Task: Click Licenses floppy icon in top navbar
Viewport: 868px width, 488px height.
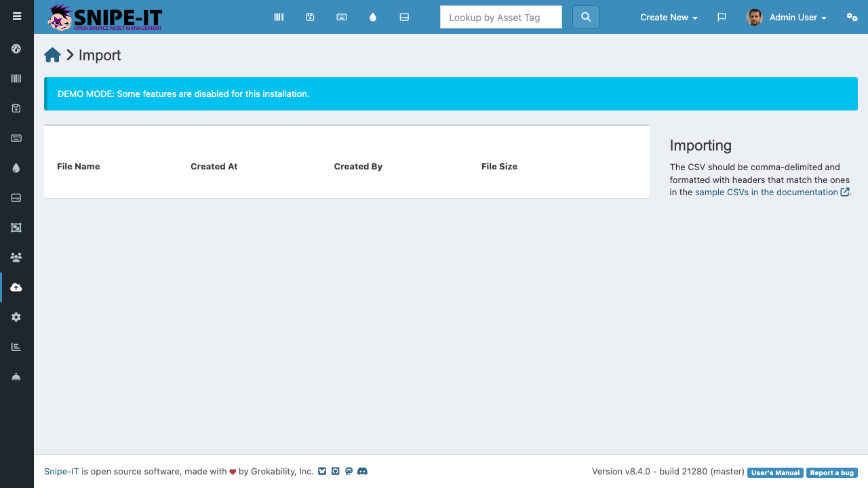Action: coord(310,17)
